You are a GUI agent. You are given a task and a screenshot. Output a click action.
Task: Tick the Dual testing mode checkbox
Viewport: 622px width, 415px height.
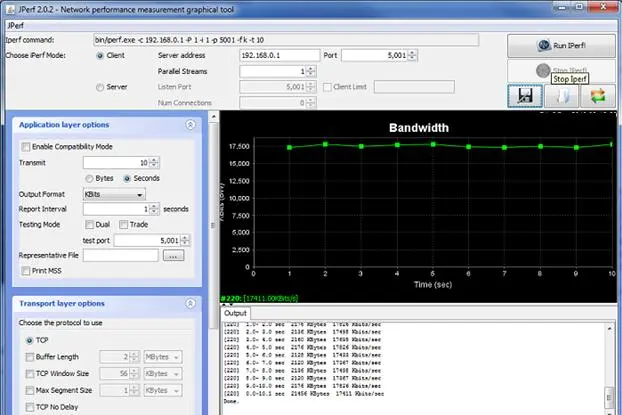tap(90, 224)
